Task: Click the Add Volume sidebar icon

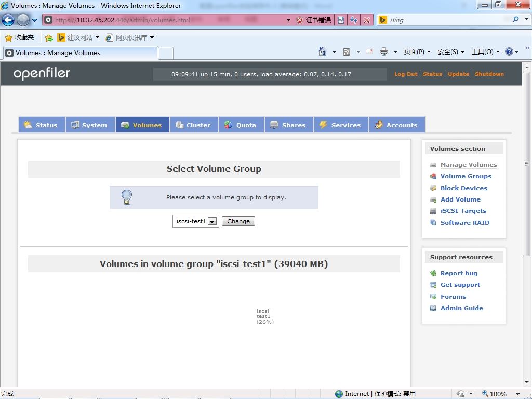Action: (x=433, y=199)
